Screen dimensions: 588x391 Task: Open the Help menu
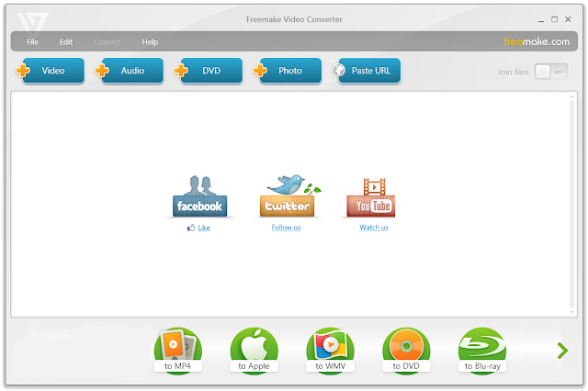(150, 42)
